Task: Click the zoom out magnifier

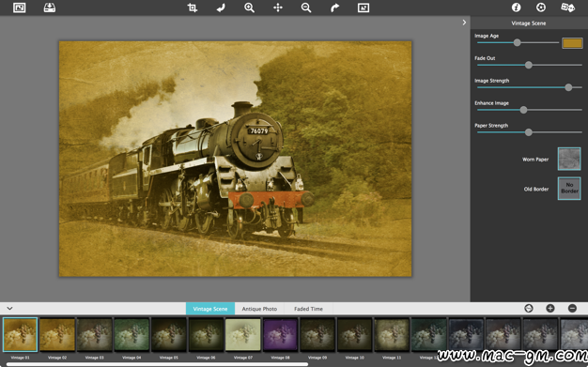Action: pyautogui.click(x=306, y=8)
